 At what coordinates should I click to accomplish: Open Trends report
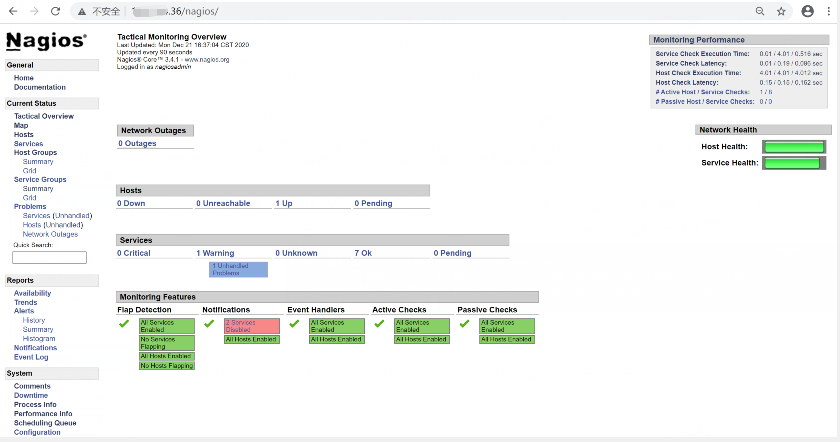pos(26,303)
